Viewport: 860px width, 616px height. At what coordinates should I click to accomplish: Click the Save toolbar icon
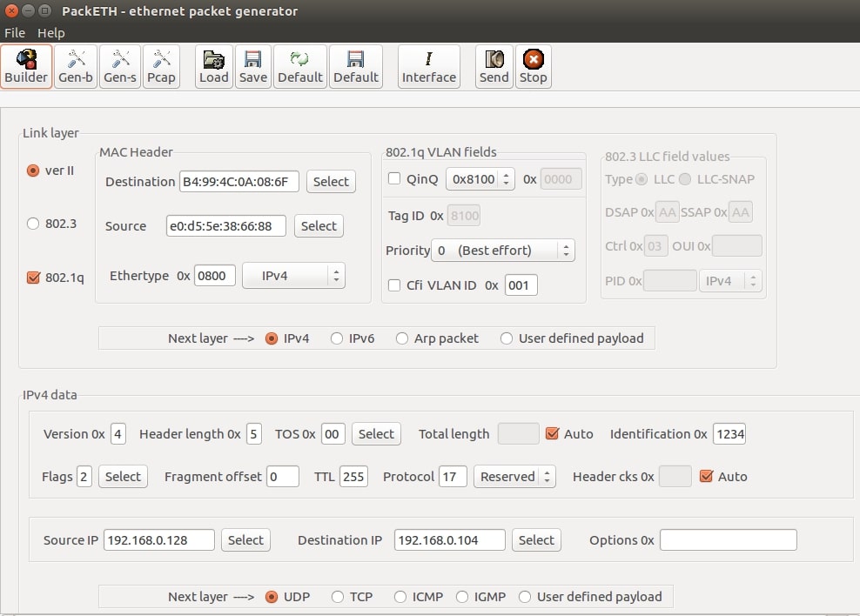(x=252, y=66)
